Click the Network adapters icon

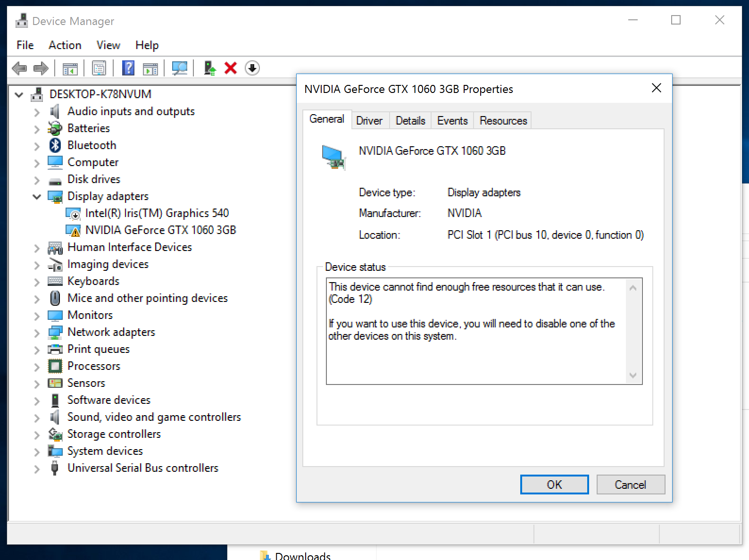coord(55,332)
